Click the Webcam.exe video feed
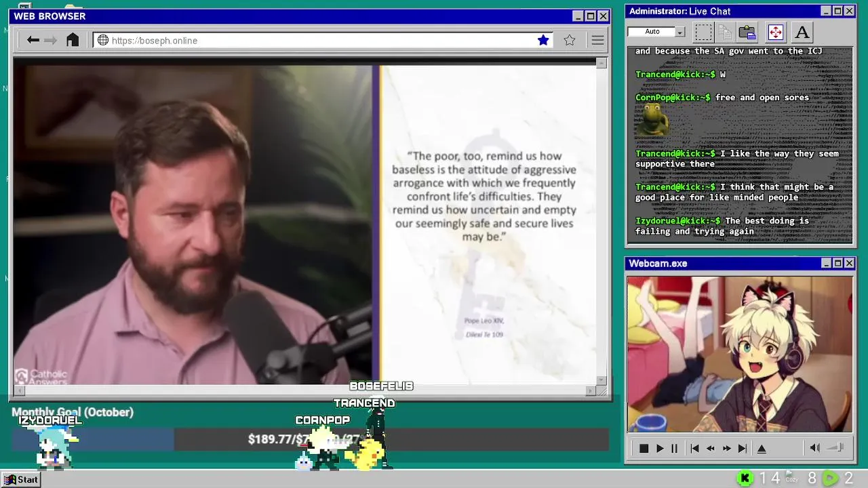 [740, 354]
